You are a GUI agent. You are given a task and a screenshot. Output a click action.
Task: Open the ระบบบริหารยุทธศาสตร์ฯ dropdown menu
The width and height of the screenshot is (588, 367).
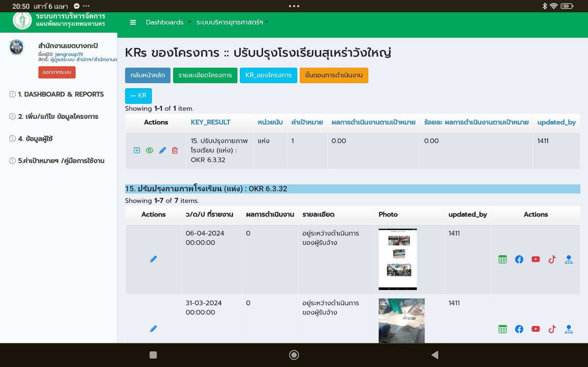[x=232, y=22]
